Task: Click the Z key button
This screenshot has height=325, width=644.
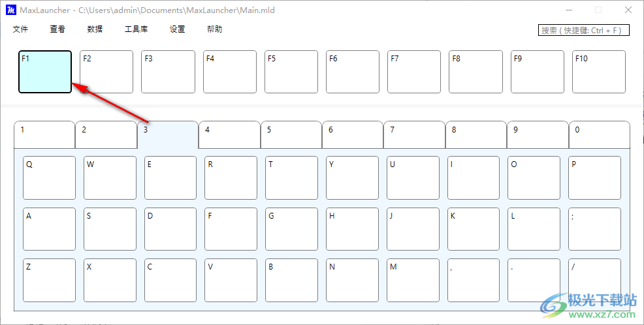Action: (x=49, y=280)
